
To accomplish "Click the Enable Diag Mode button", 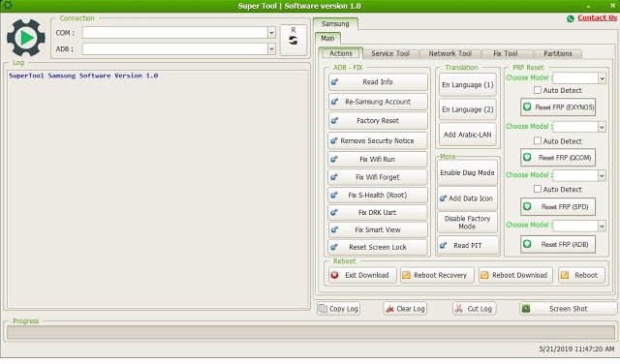I will tap(467, 172).
